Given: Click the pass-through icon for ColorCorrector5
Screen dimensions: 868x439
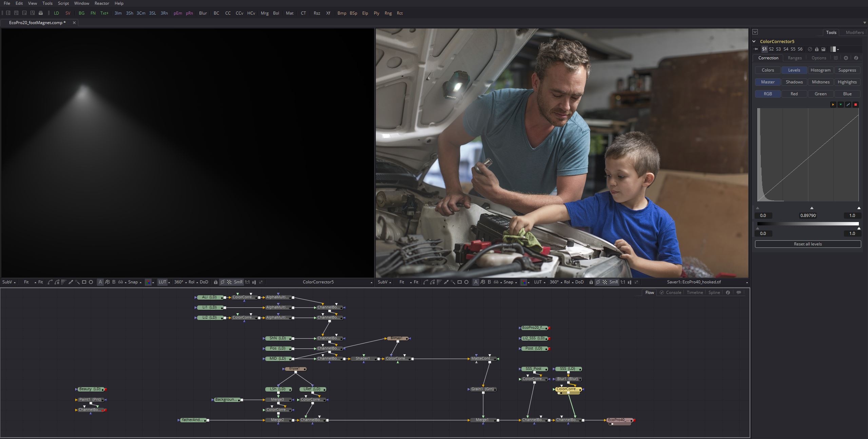Looking at the screenshot, I should coord(810,49).
